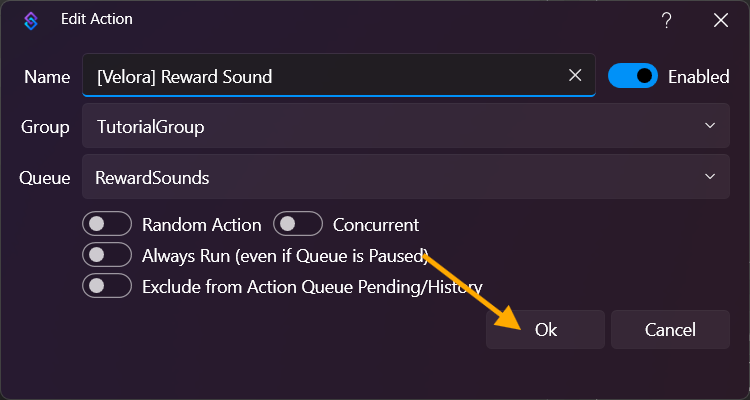Screen dimensions: 750x400
Task: Click the Concurrent label text
Action: [375, 225]
